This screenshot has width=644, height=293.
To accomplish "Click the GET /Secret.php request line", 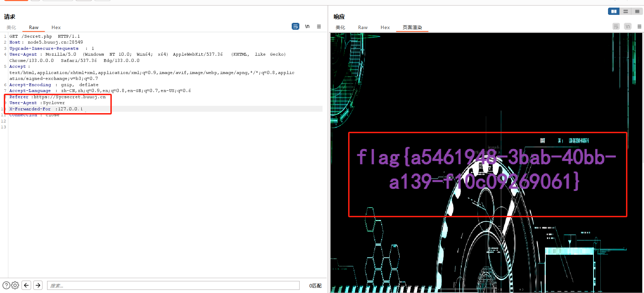I will pos(44,36).
